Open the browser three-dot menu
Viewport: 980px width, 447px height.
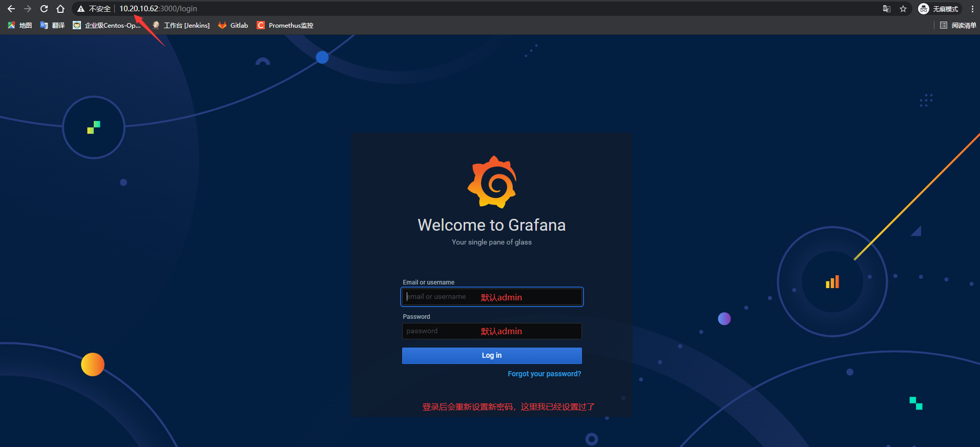(x=972, y=9)
